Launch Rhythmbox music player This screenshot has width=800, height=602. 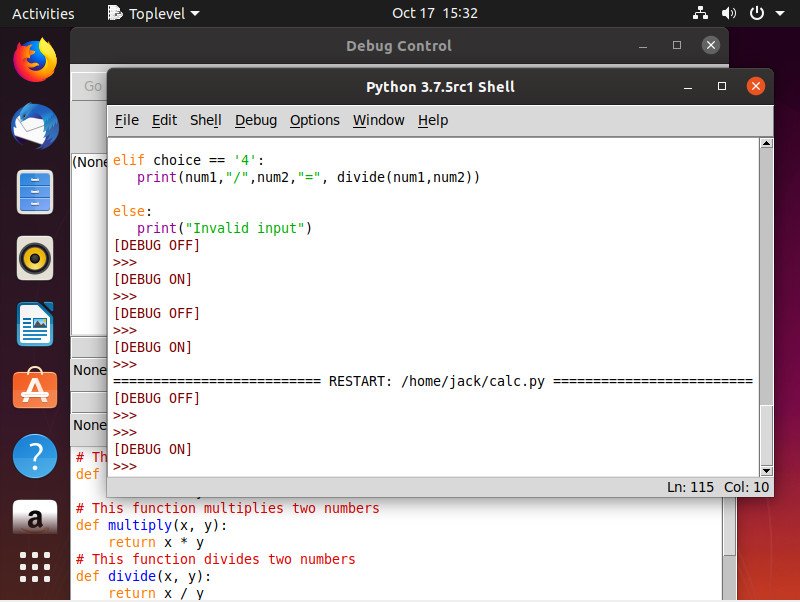pos(35,258)
